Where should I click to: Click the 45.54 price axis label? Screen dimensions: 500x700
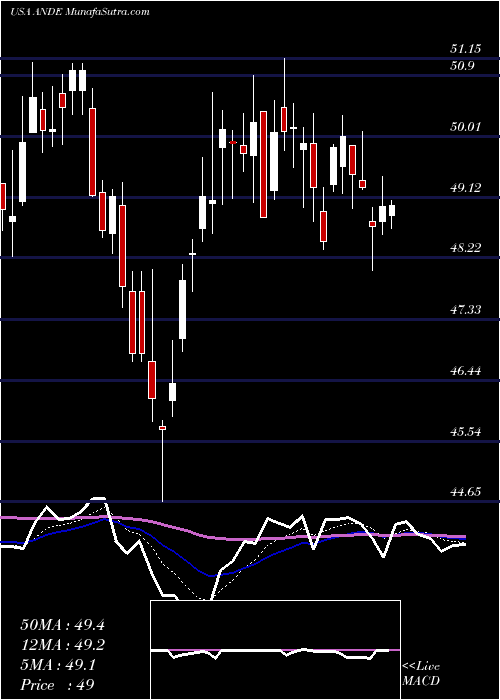click(465, 432)
